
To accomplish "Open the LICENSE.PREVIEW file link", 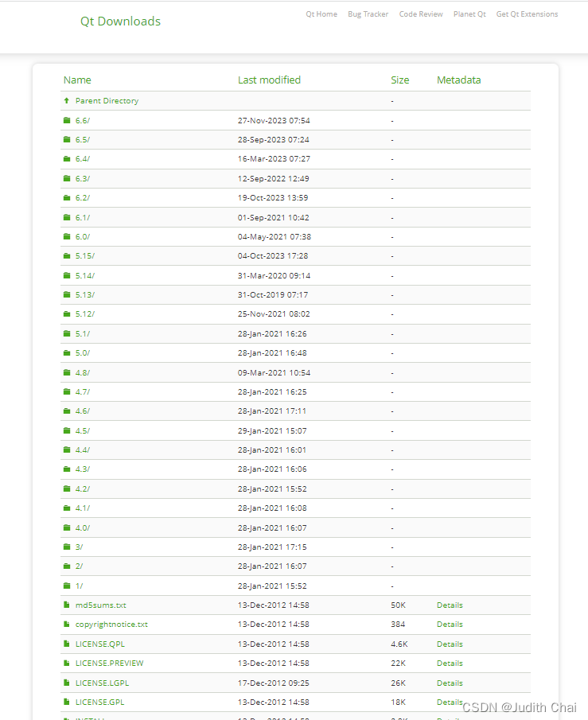I will (109, 663).
